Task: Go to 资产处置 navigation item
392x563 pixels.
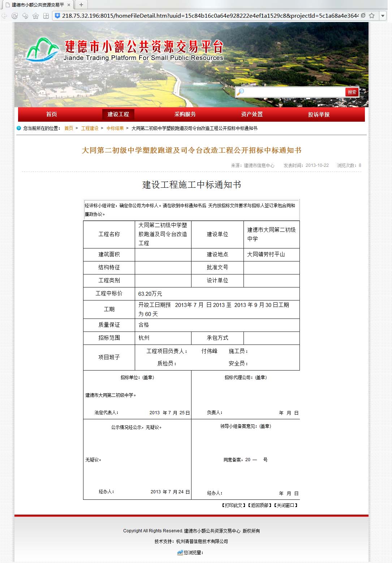Action: click(252, 114)
